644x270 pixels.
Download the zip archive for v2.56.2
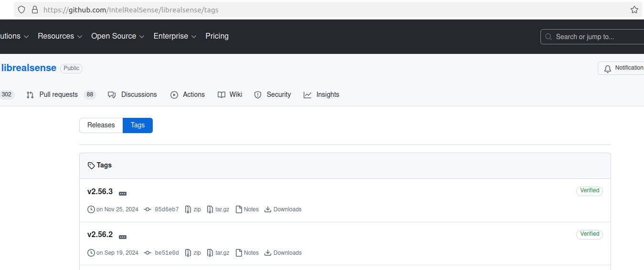click(193, 253)
